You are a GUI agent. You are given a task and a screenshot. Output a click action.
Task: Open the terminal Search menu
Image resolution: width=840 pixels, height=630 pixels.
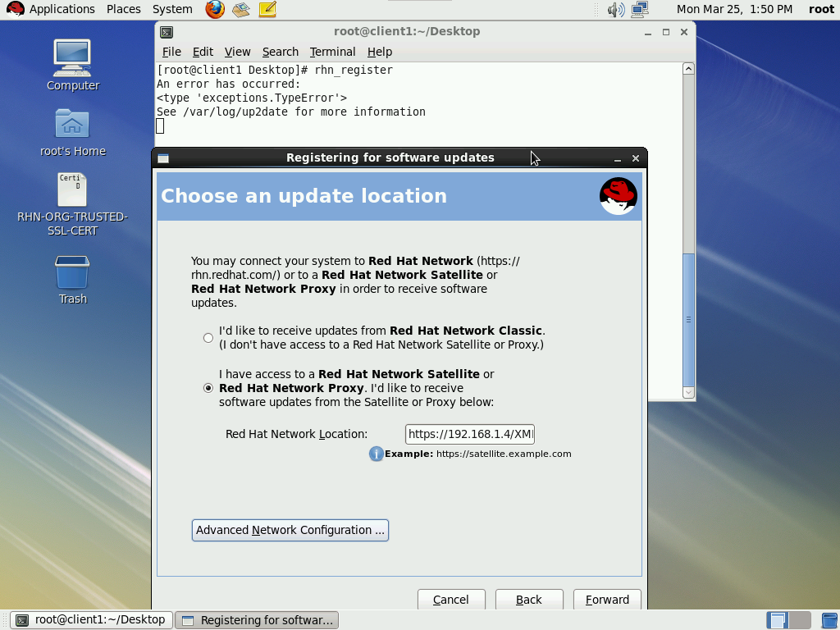click(x=281, y=52)
